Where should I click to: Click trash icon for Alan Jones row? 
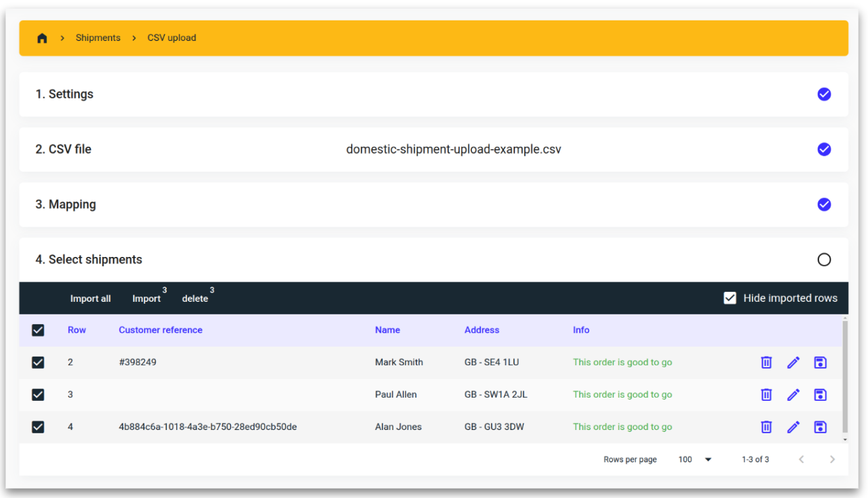(x=766, y=427)
